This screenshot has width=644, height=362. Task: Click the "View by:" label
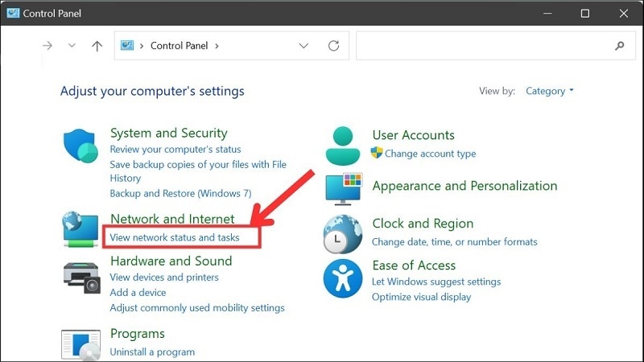pos(497,91)
